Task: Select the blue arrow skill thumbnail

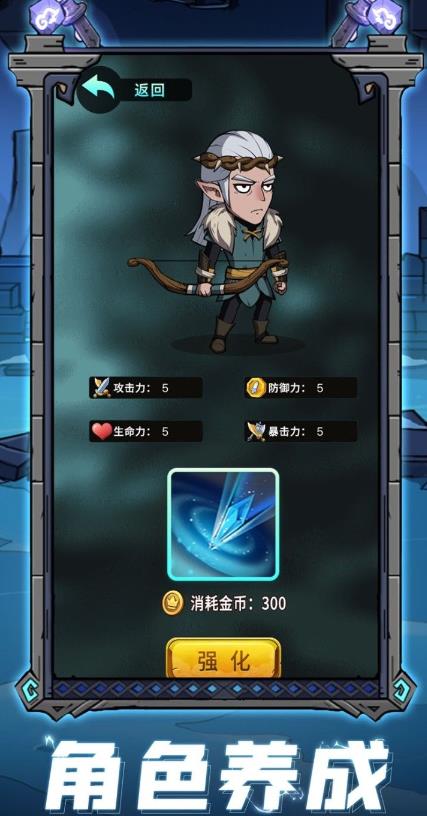Action: point(223,524)
